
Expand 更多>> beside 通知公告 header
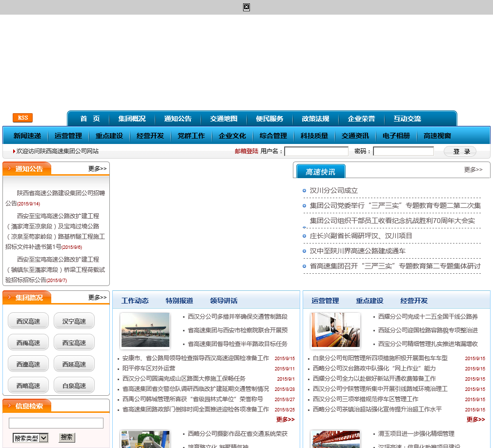[97, 168]
